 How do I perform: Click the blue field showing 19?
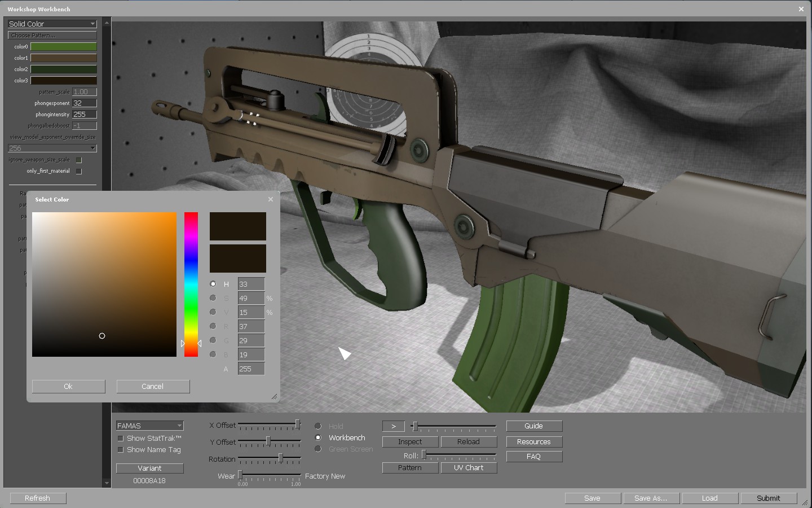coord(251,354)
